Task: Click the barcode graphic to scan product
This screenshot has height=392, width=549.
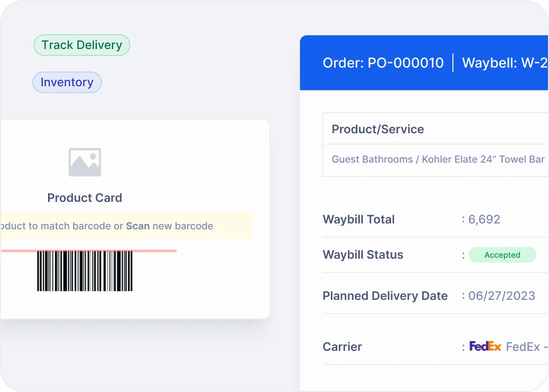Action: click(x=84, y=272)
